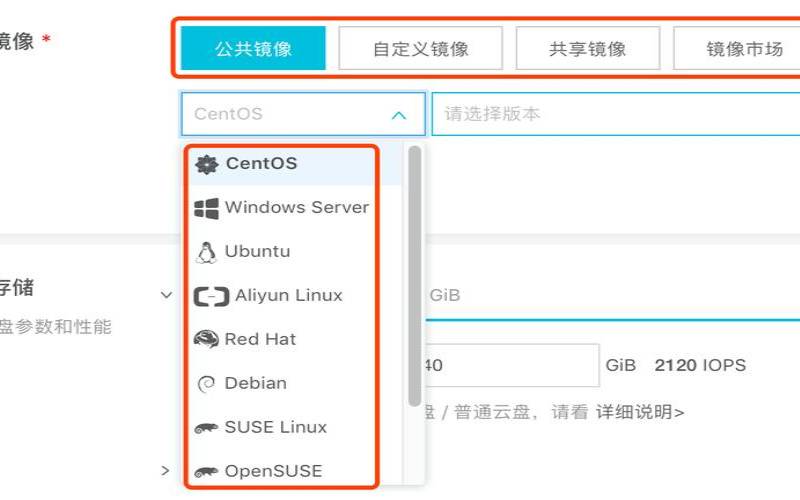Image resolution: width=800 pixels, height=500 pixels.
Task: Click the OpenSUSE chameleon icon
Action: (x=207, y=471)
